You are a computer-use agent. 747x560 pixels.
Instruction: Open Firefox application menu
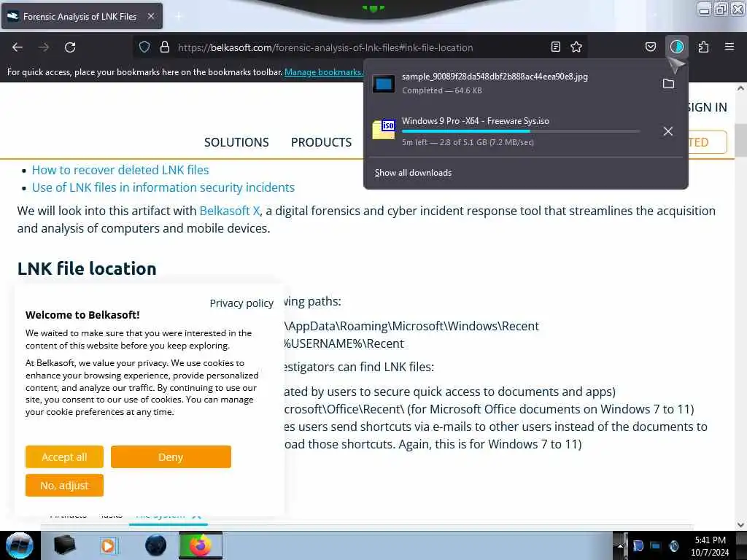tap(729, 47)
